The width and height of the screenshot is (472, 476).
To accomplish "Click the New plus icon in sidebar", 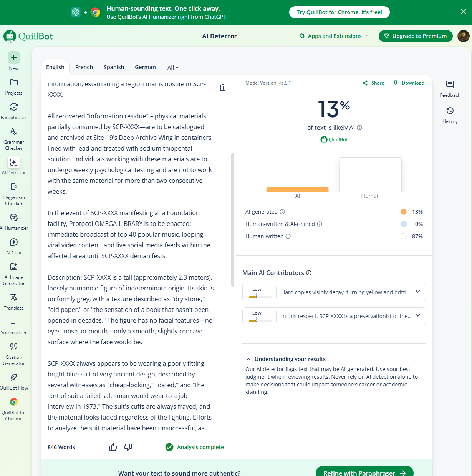I will click(14, 58).
